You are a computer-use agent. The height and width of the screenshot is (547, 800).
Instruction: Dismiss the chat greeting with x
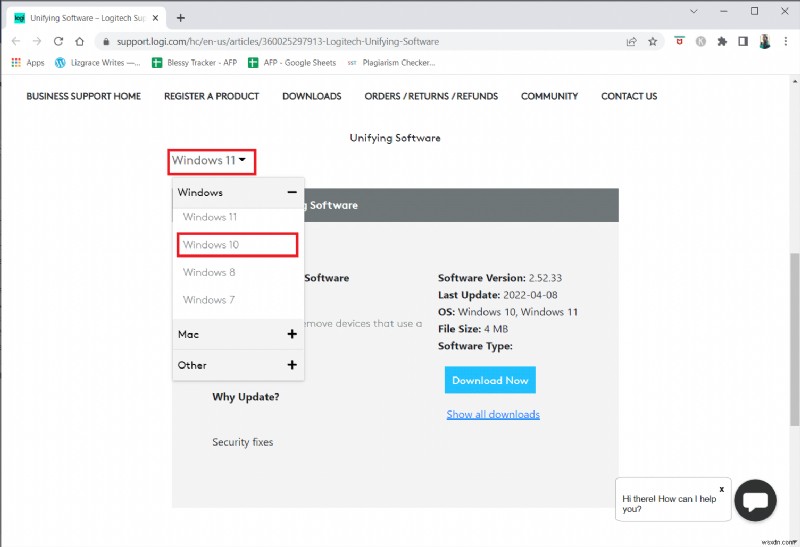coord(721,489)
